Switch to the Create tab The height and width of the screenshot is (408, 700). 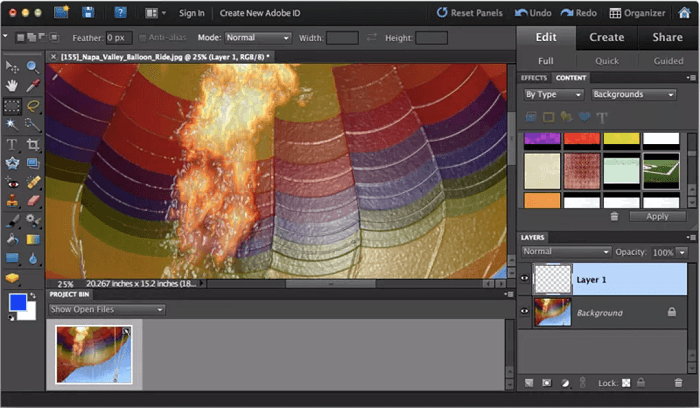click(x=607, y=37)
